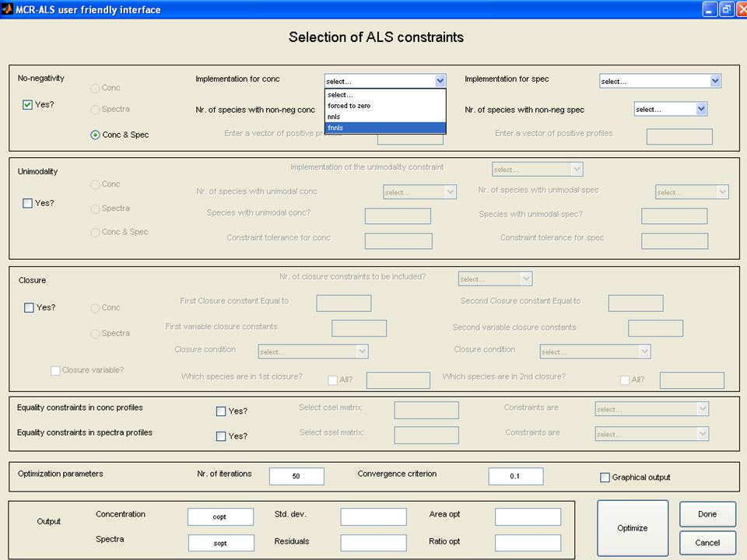Maximize the MCR-ALS window
Viewport: 747px width, 560px height.
point(726,9)
